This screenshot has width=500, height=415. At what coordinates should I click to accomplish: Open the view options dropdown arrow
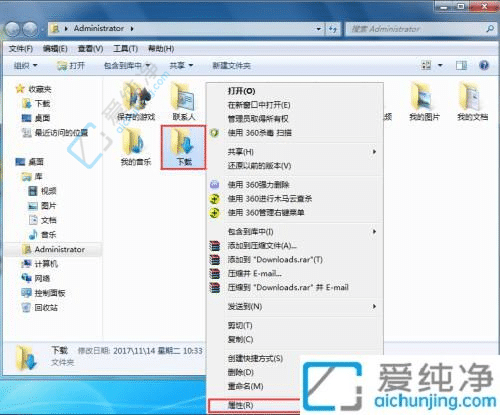(440, 65)
